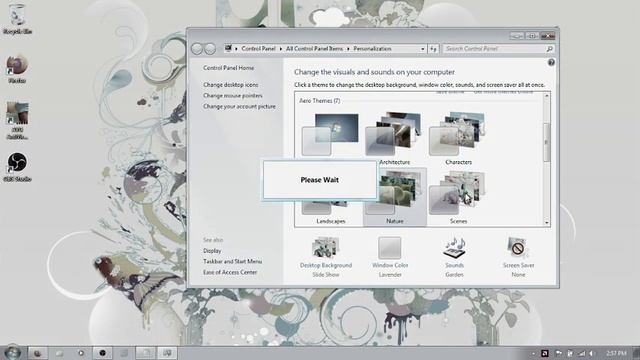Open the OBS Studio desktop shortcut

tap(17, 167)
